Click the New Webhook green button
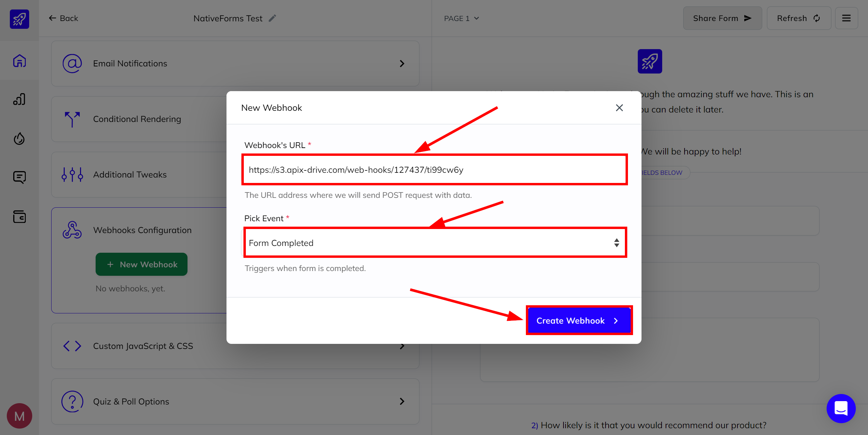Viewport: 868px width, 435px height. 142,264
